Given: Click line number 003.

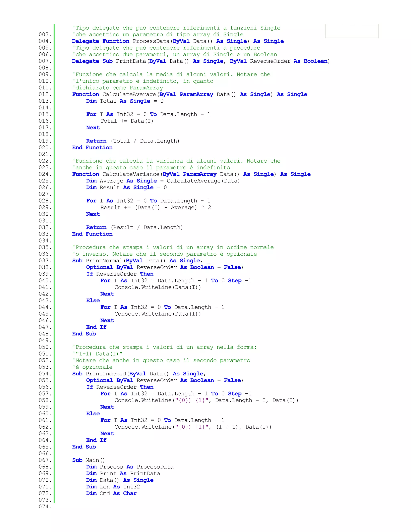Looking at the screenshot, I should [45, 35].
